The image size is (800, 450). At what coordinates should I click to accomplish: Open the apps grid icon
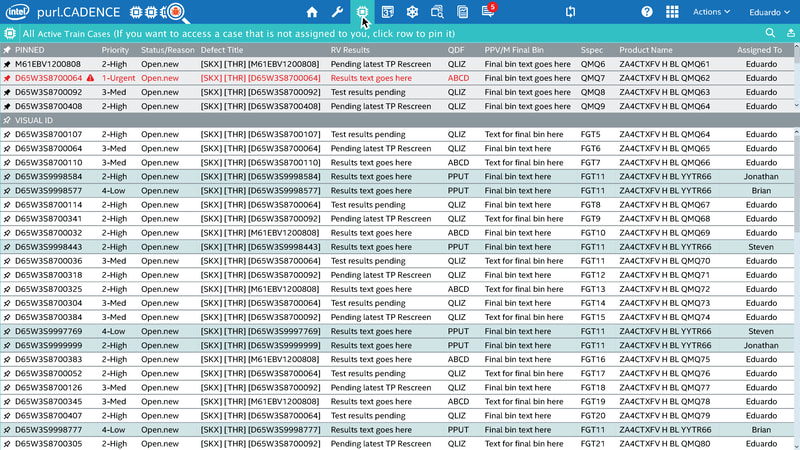(x=672, y=12)
